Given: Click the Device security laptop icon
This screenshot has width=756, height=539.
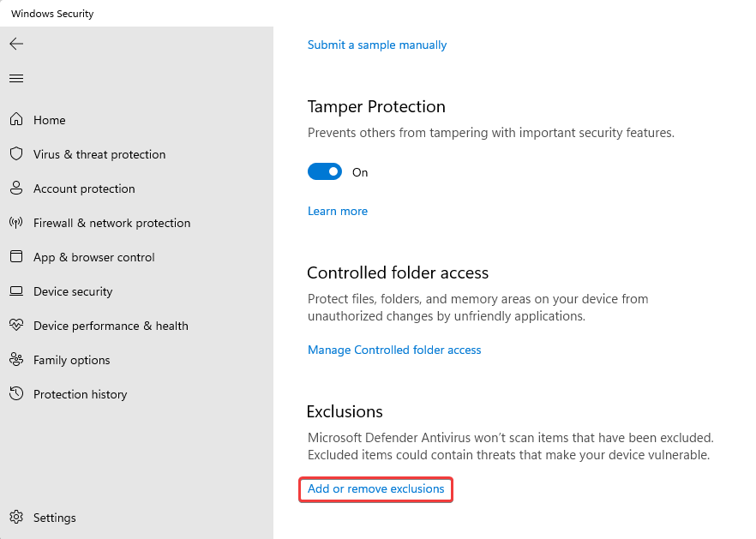Looking at the screenshot, I should click(16, 291).
